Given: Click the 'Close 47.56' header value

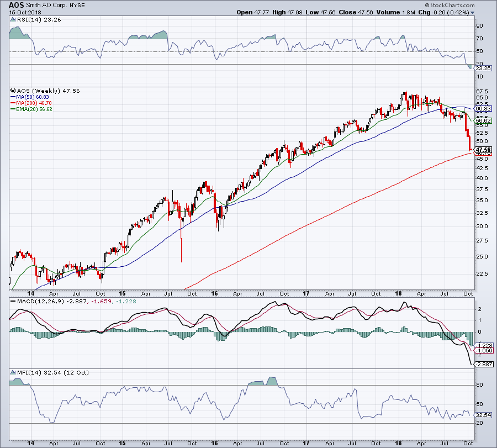Looking at the screenshot, I should click(x=356, y=12).
